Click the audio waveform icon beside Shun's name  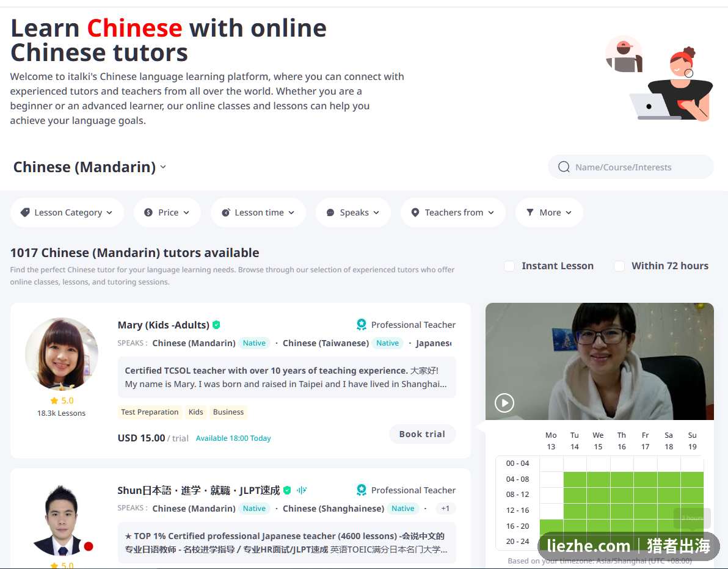pyautogui.click(x=302, y=490)
